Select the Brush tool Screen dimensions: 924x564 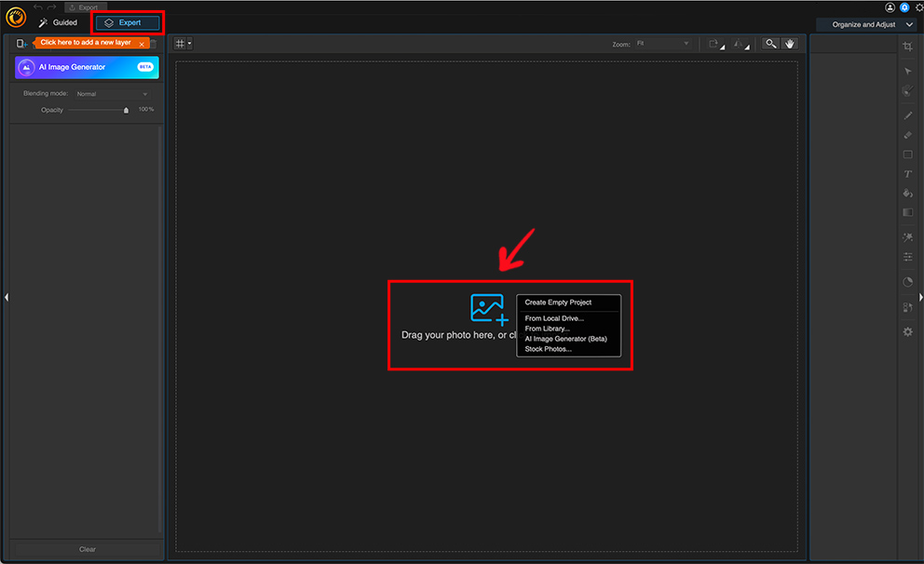pyautogui.click(x=907, y=114)
